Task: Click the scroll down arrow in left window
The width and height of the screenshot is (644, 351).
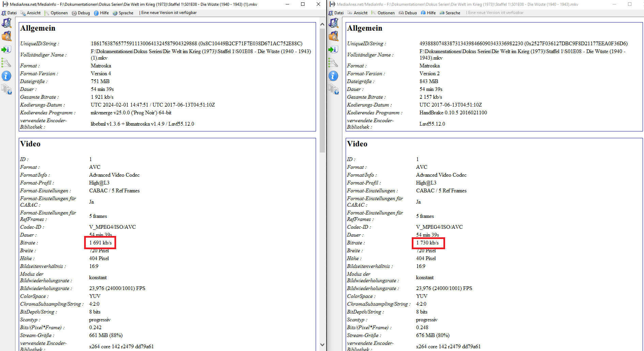Action: [x=322, y=345]
